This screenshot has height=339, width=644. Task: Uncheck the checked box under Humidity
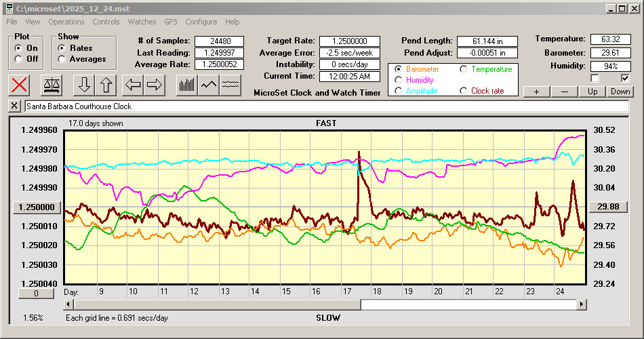point(625,78)
